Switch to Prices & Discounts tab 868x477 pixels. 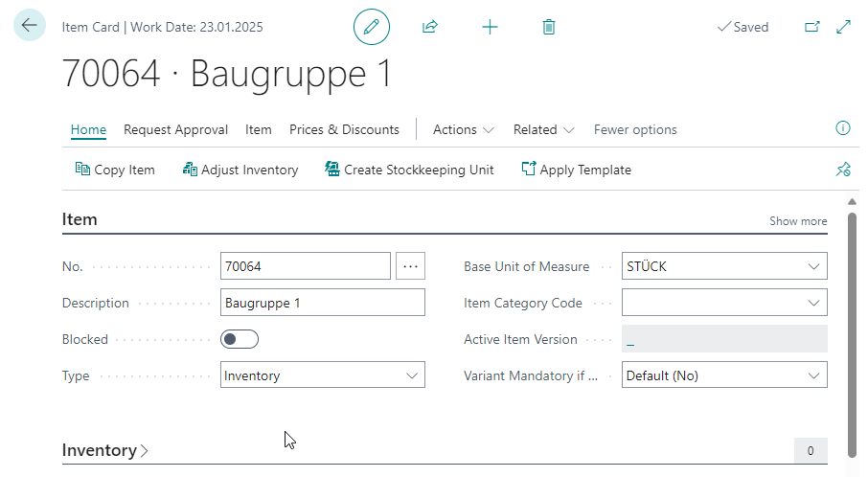coord(344,129)
